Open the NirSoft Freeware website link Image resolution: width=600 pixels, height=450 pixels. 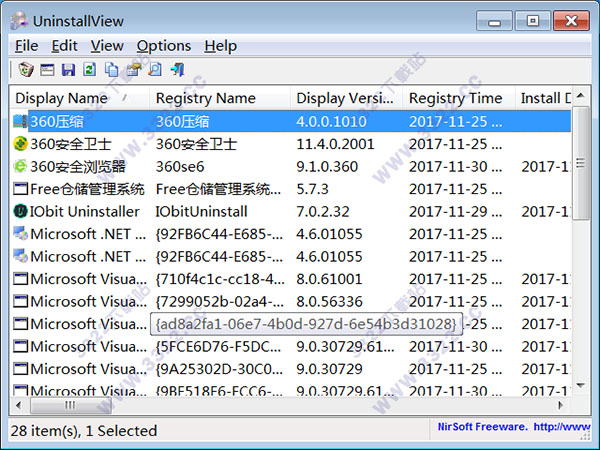(x=514, y=426)
